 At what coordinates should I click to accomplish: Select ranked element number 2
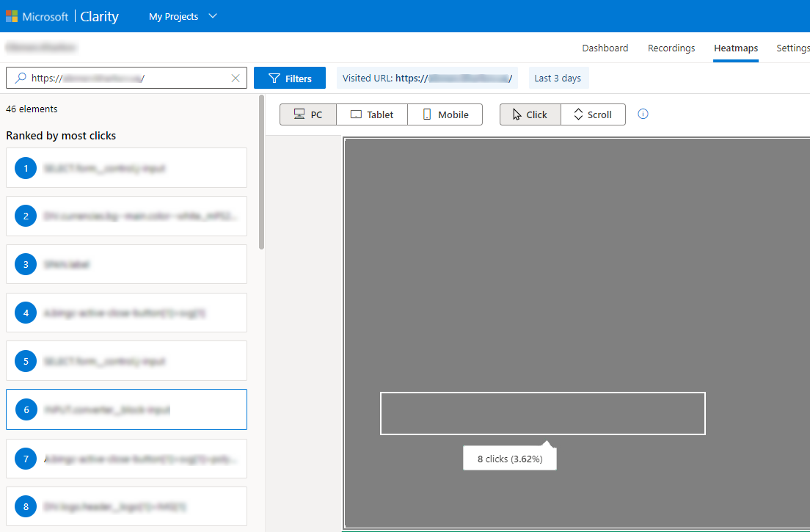pyautogui.click(x=126, y=216)
